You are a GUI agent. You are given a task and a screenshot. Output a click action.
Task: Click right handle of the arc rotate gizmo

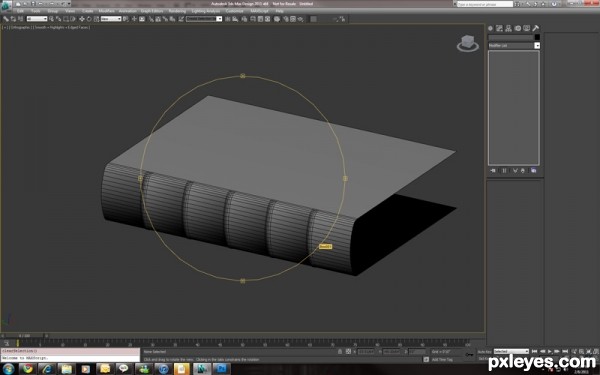coord(345,178)
